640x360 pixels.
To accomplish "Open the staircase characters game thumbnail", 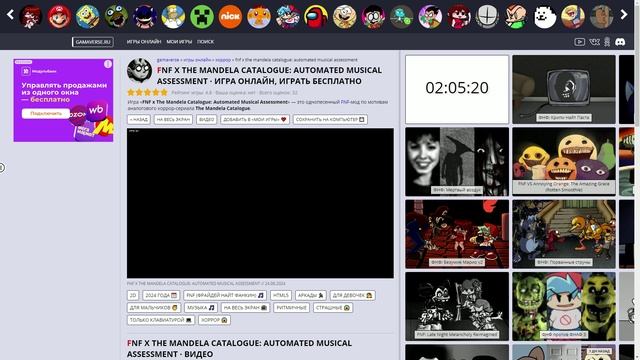I will click(x=564, y=234).
